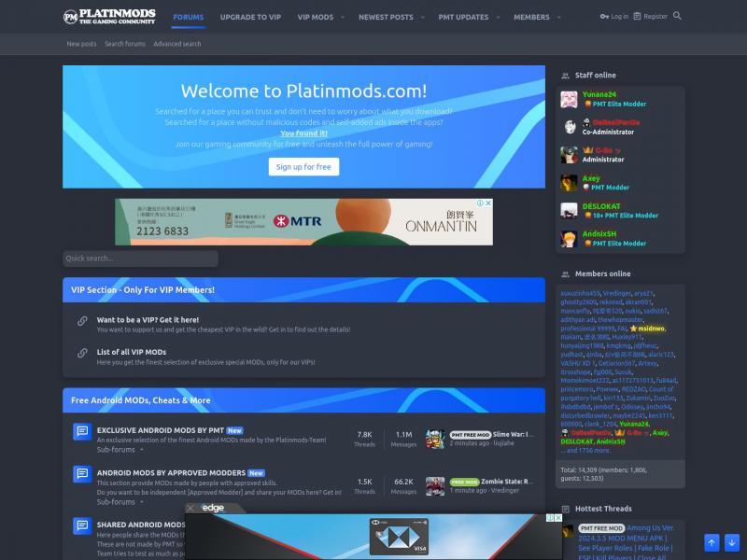Viewport: 747px width, 560px height.
Task: Open avatar next to Zombie State latest post
Action: coord(435,486)
